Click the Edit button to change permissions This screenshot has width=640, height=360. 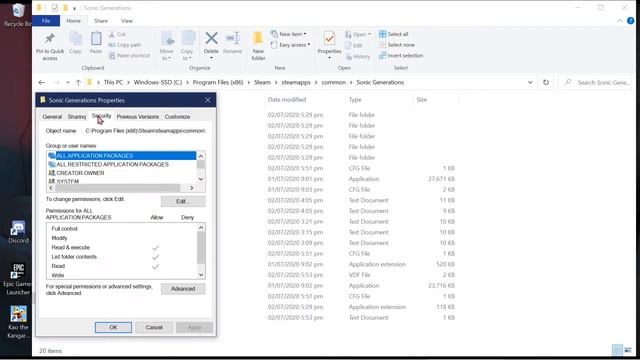click(x=183, y=201)
